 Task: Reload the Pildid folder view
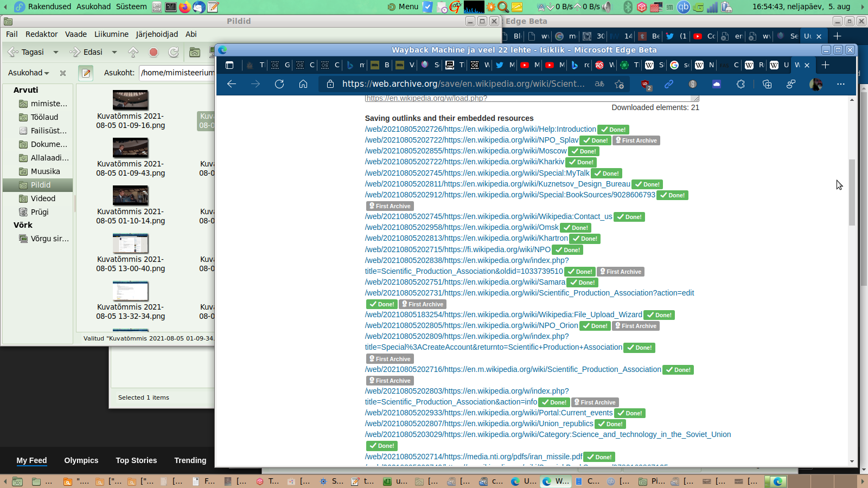pyautogui.click(x=174, y=52)
